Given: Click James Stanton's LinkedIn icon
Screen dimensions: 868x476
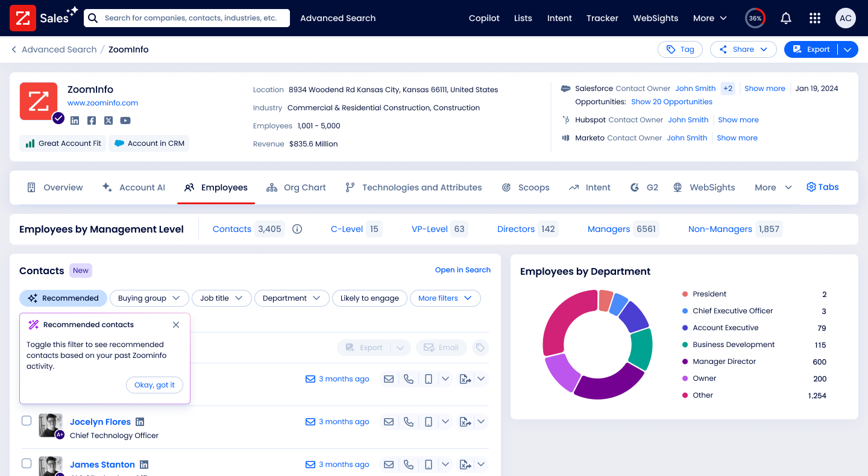Looking at the screenshot, I should 144,465.
